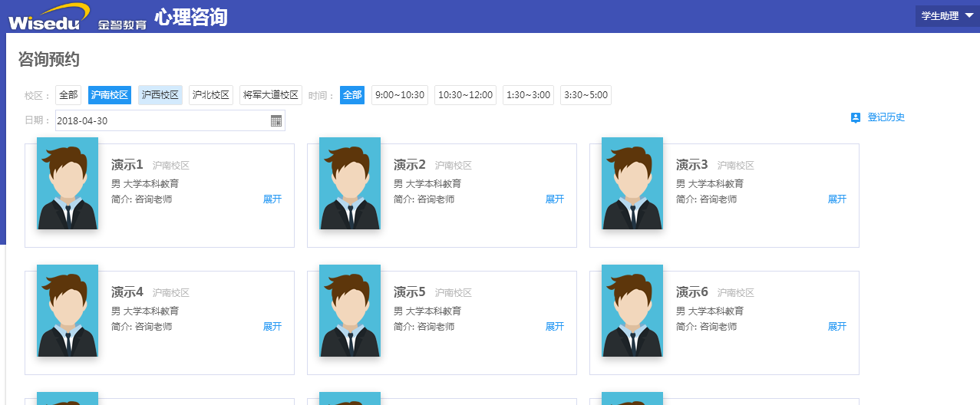Screen dimensions: 980x405
Task: Expand 演示4 counselor details
Action: 272,327
